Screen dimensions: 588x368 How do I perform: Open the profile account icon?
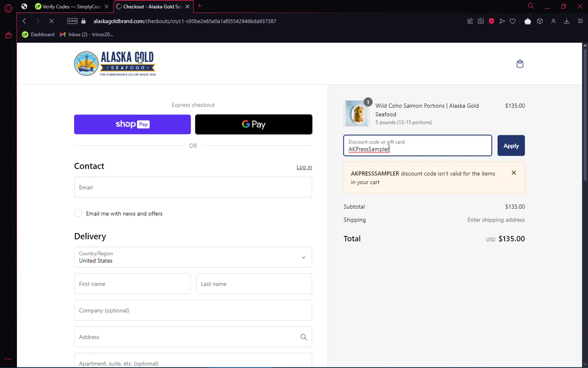tap(554, 21)
